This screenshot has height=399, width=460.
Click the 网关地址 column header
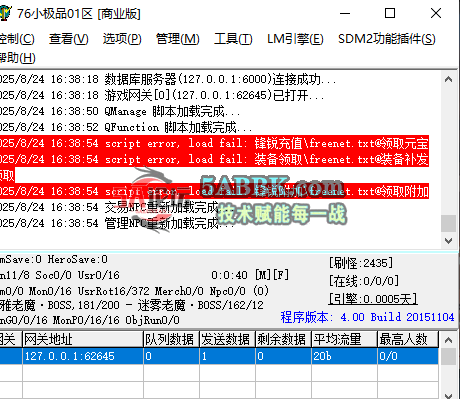coord(83,339)
